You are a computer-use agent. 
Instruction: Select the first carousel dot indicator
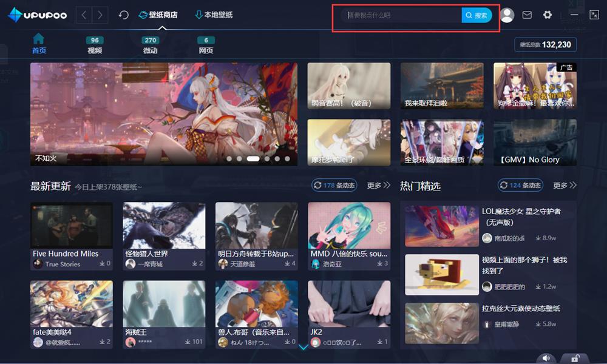[x=229, y=158]
